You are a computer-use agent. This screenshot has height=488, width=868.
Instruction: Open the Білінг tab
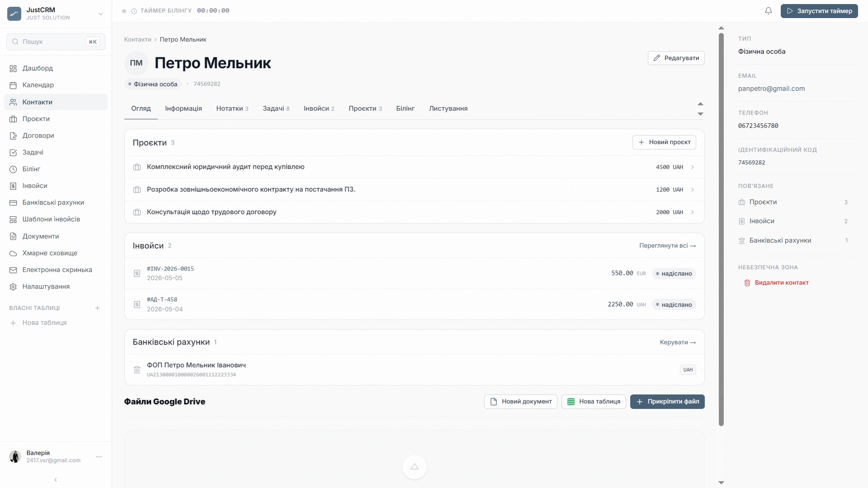(406, 109)
